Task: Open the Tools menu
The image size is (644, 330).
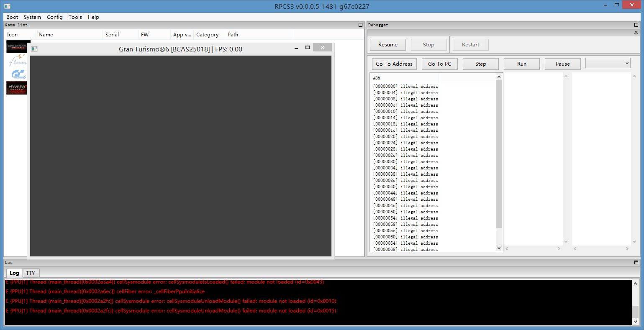Action: click(x=75, y=17)
